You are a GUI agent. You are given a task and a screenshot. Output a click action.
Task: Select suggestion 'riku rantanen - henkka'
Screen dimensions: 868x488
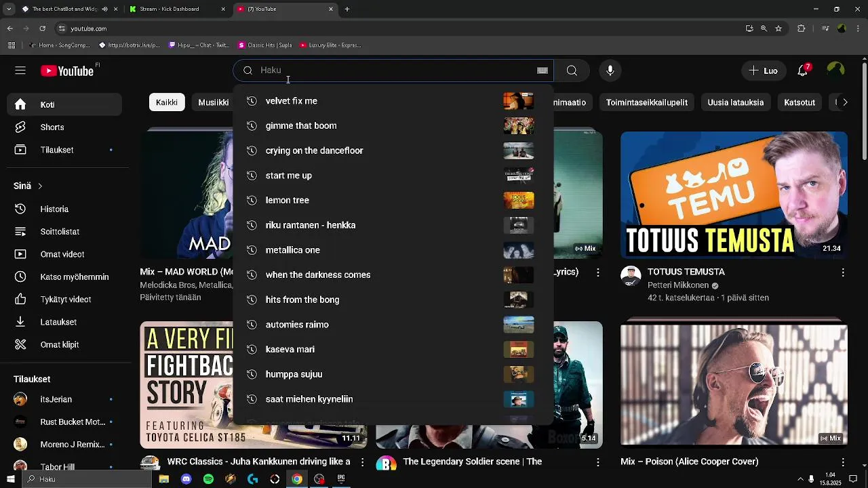pos(393,225)
